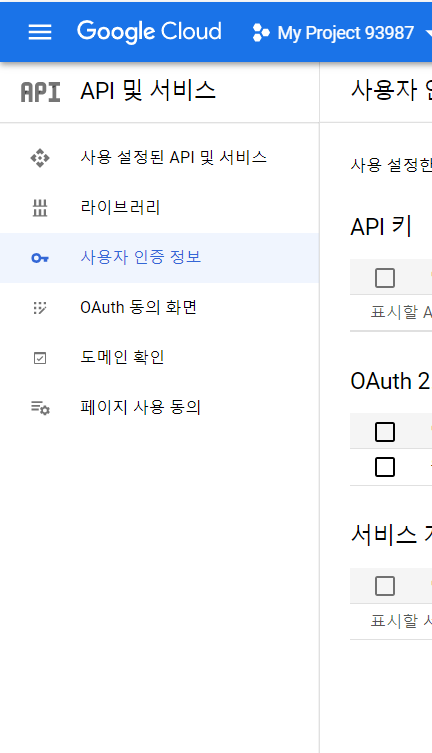Check the 서비스 table header checkbox
Image resolution: width=432 pixels, height=753 pixels.
385,586
